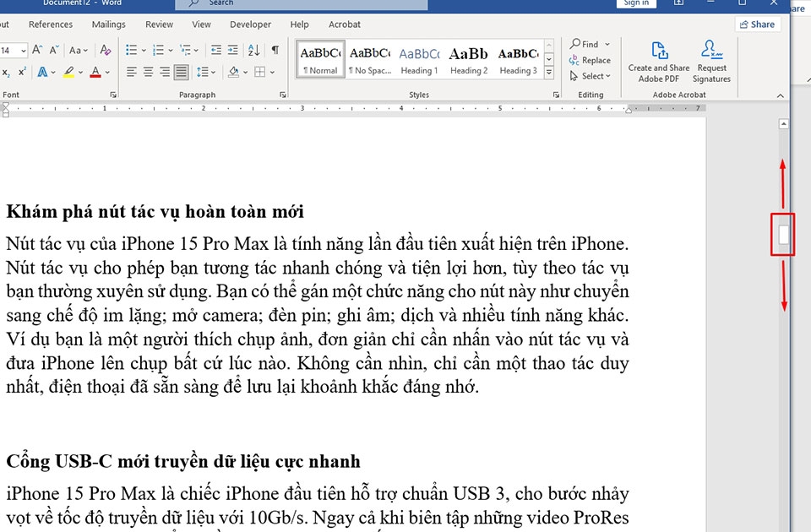Open the Font dialog launcher
Viewport: 811px width, 532px height.
click(x=112, y=95)
